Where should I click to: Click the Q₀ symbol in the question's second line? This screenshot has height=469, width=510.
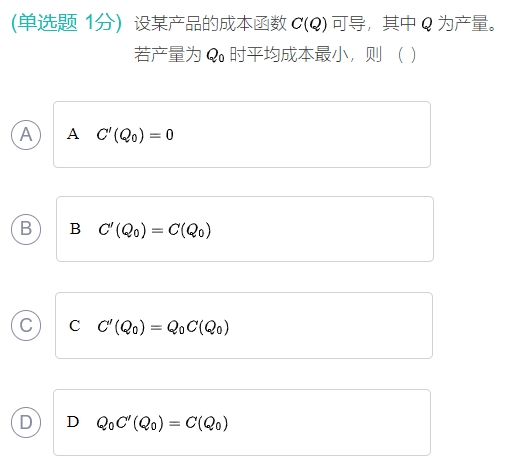215,55
